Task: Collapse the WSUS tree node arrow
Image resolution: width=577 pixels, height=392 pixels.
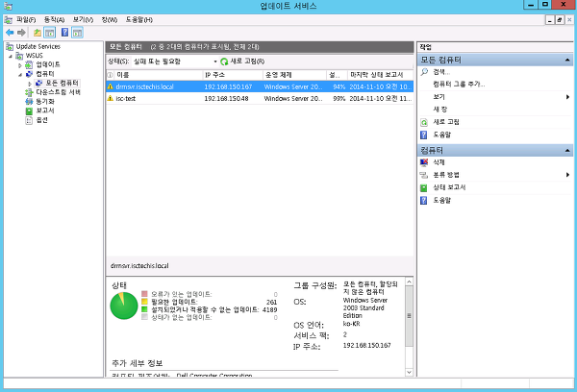Action: [x=11, y=57]
